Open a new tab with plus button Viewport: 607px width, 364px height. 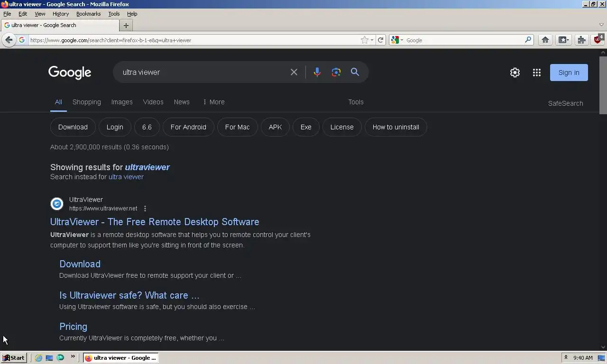tap(126, 26)
